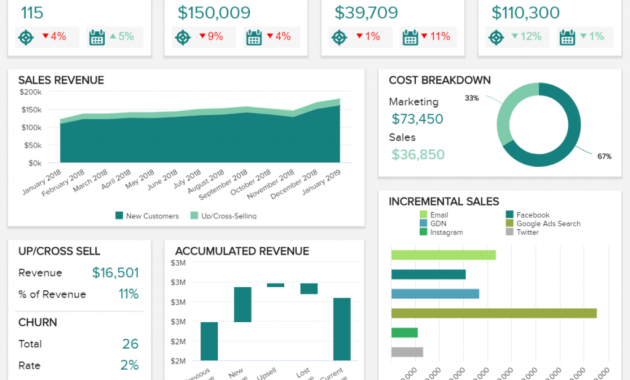
Task: Click the $39,709 KPI value
Action: click(x=366, y=12)
